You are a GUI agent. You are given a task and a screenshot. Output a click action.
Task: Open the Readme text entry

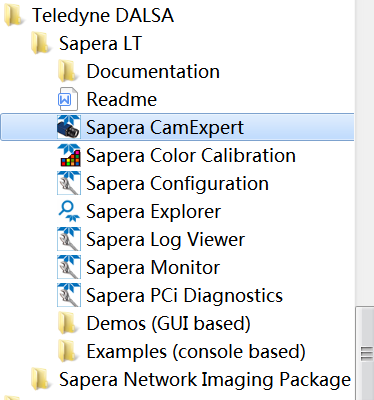click(x=122, y=99)
